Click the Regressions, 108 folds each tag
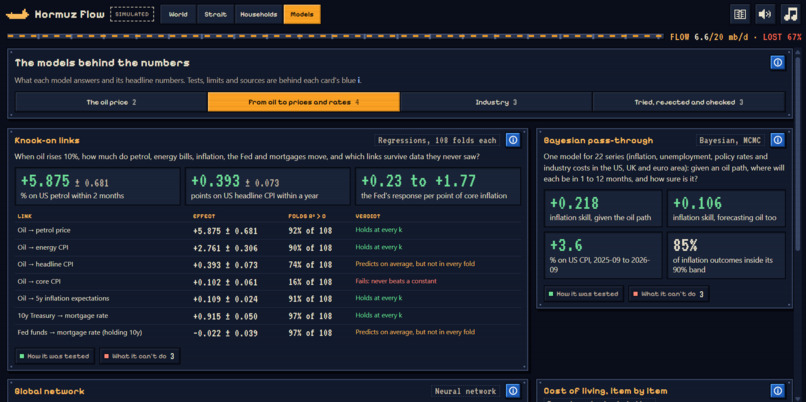The height and width of the screenshot is (402, 806). 437,140
